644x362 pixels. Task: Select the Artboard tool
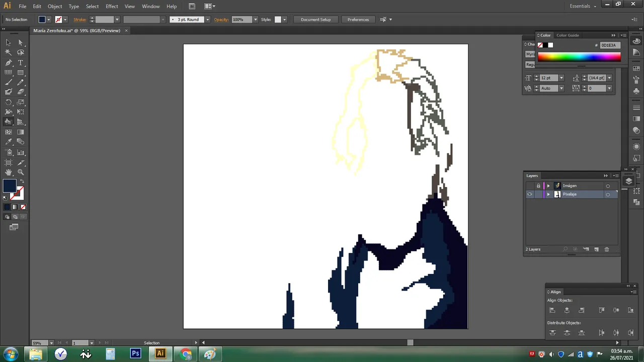[9, 162]
